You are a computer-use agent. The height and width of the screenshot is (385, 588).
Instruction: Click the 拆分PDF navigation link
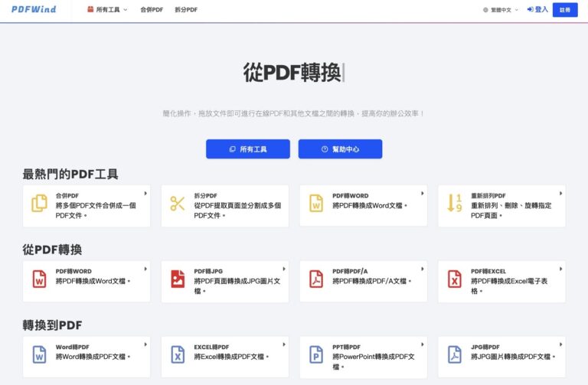(x=186, y=10)
